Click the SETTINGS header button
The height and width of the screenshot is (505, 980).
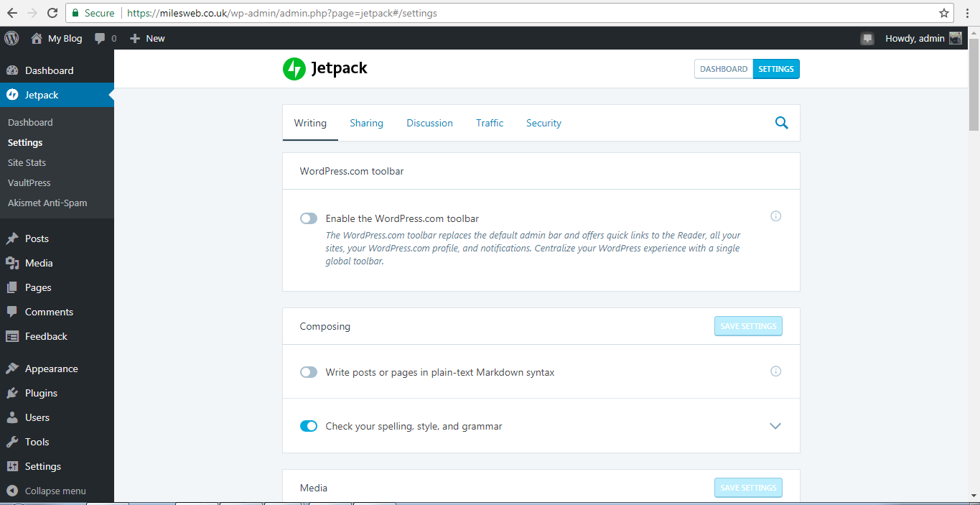tap(776, 69)
